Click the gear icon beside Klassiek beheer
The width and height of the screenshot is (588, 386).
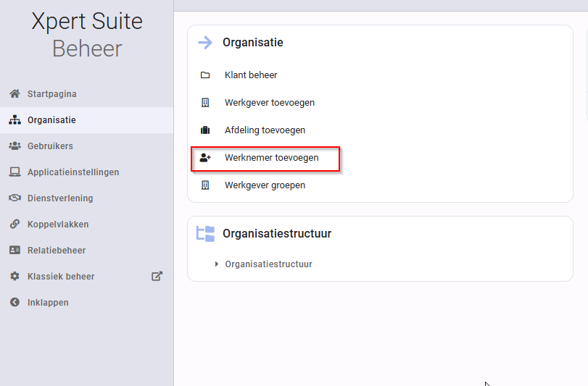coord(15,277)
